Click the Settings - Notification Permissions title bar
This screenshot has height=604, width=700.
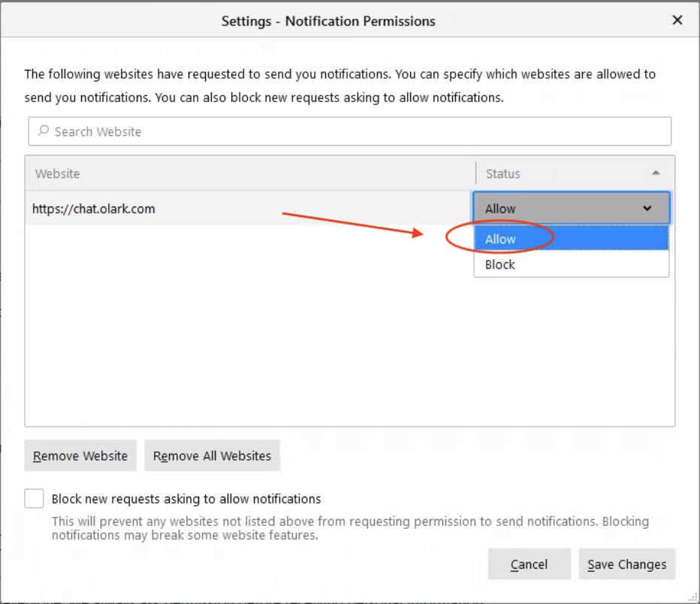coord(328,21)
